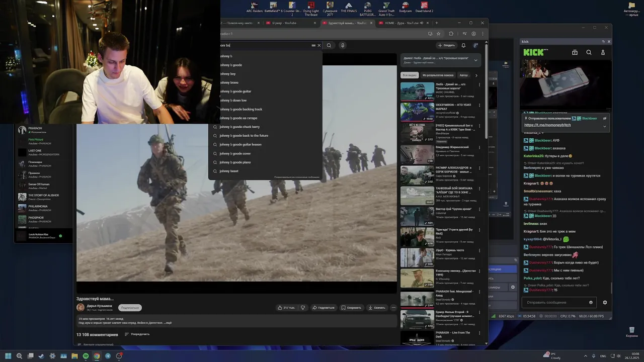Open the on-screen keyboard icon in search box
Viewport: 644px width, 362px height.
[x=313, y=45]
